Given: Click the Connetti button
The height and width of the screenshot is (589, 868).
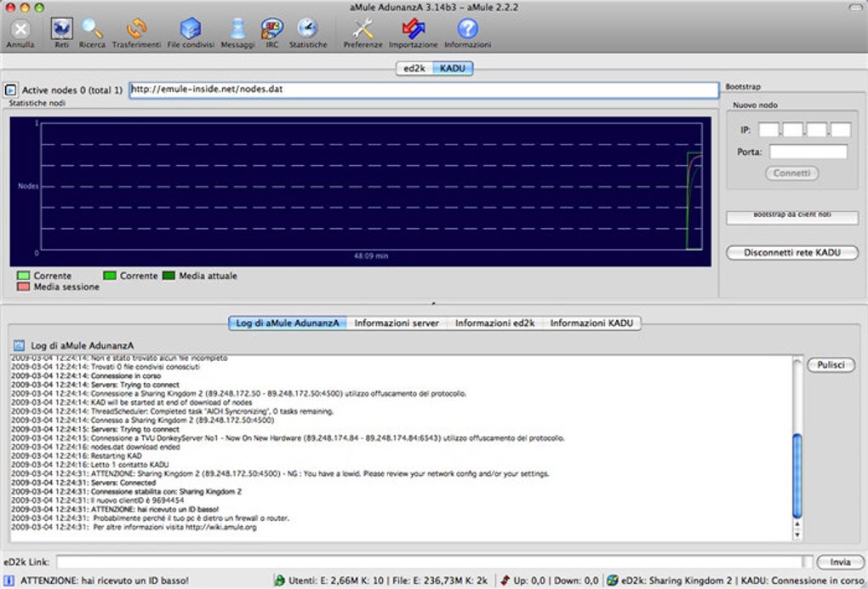Looking at the screenshot, I should [791, 174].
